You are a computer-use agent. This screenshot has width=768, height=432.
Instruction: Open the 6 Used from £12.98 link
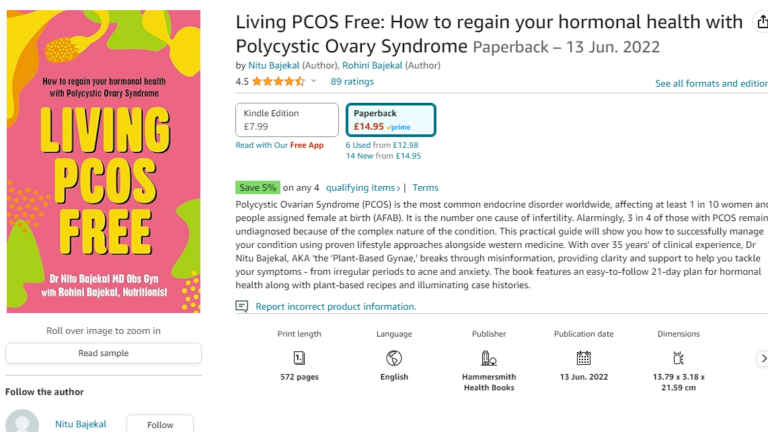[382, 145]
